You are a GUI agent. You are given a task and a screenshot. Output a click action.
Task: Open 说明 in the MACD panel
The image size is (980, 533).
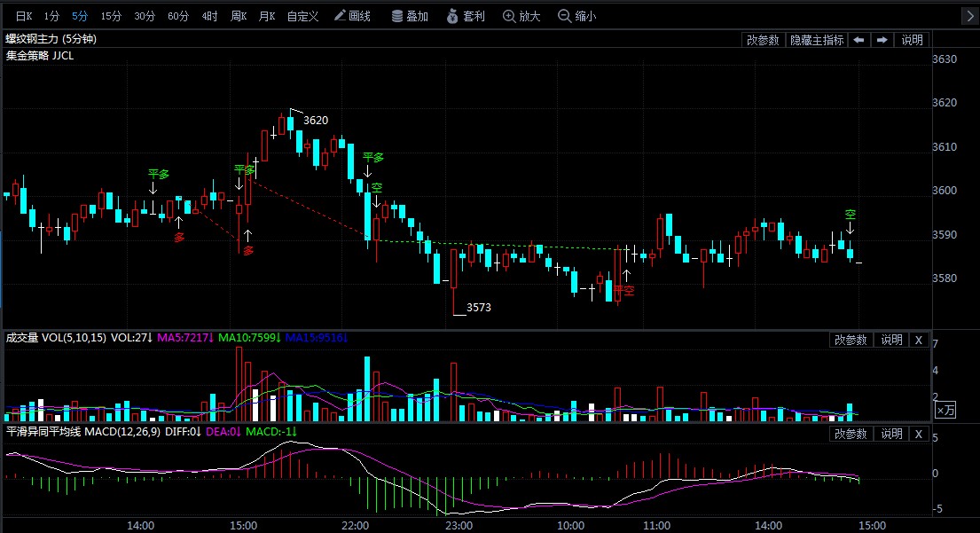891,434
